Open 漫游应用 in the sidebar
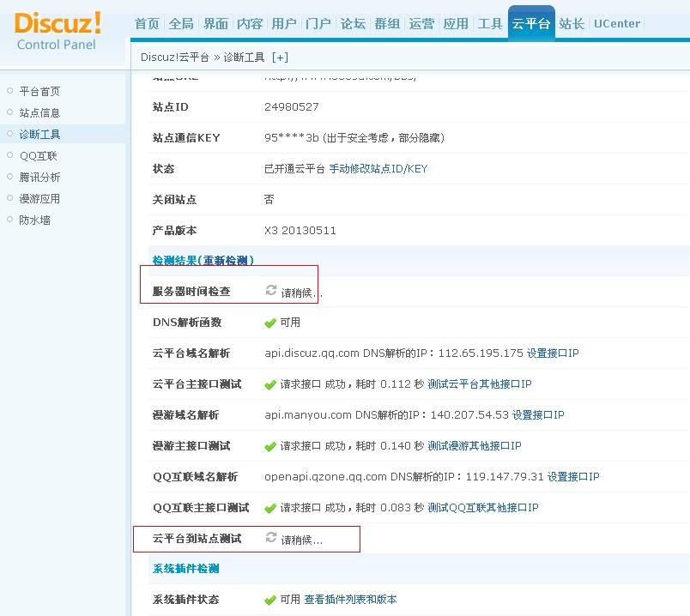The width and height of the screenshot is (690, 616). click(39, 198)
